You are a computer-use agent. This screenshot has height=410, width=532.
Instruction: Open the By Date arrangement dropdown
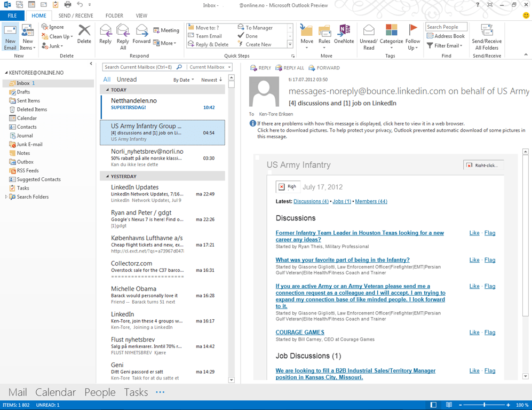click(184, 80)
